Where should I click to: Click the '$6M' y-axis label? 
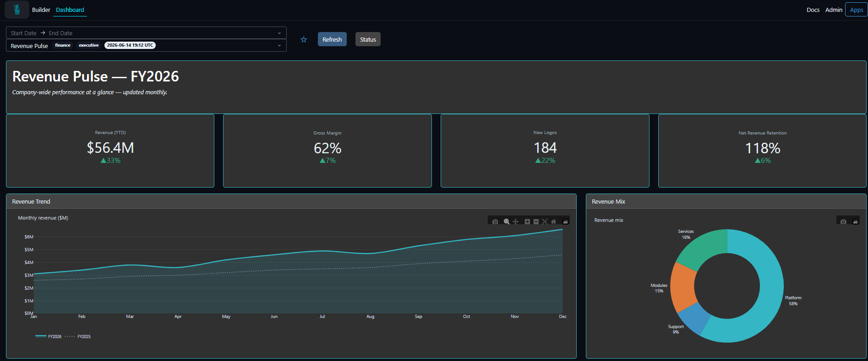coord(29,237)
